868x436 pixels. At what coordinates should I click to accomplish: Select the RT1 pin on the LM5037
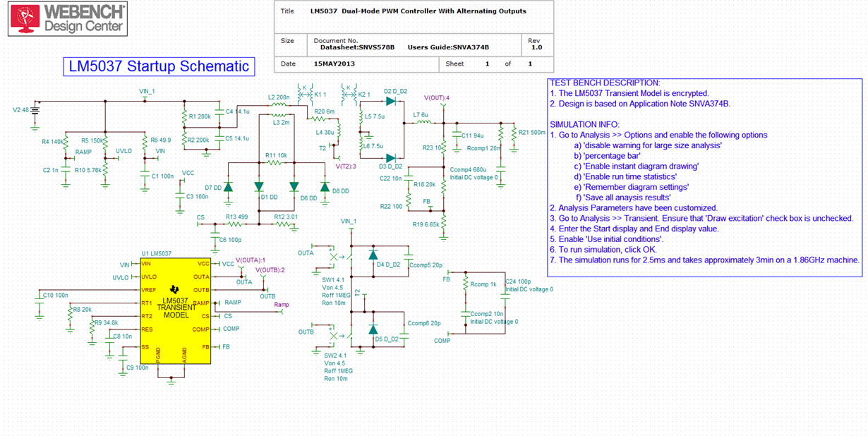coord(147,303)
